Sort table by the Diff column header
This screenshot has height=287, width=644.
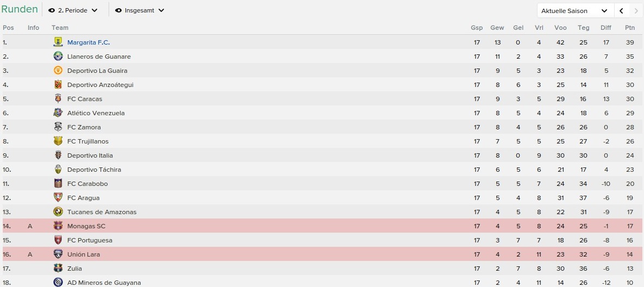click(606, 28)
